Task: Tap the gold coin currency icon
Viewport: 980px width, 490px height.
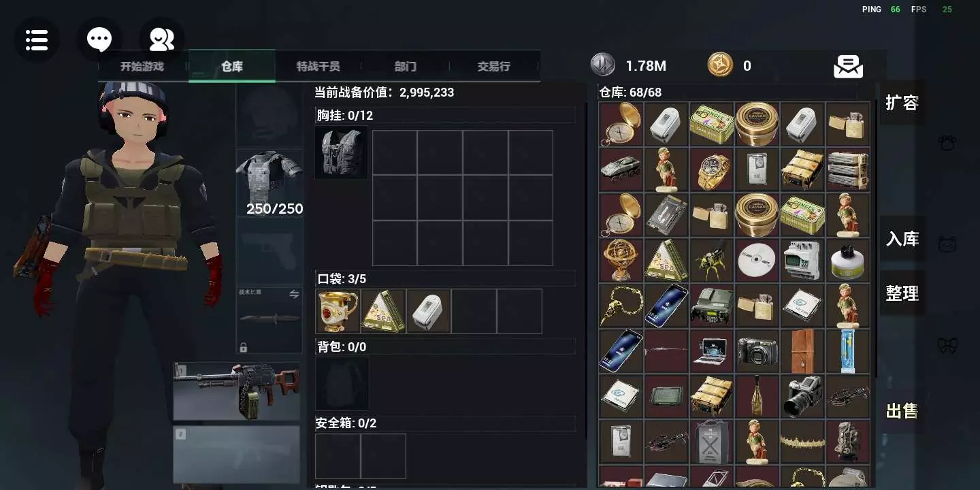Action: click(x=719, y=65)
